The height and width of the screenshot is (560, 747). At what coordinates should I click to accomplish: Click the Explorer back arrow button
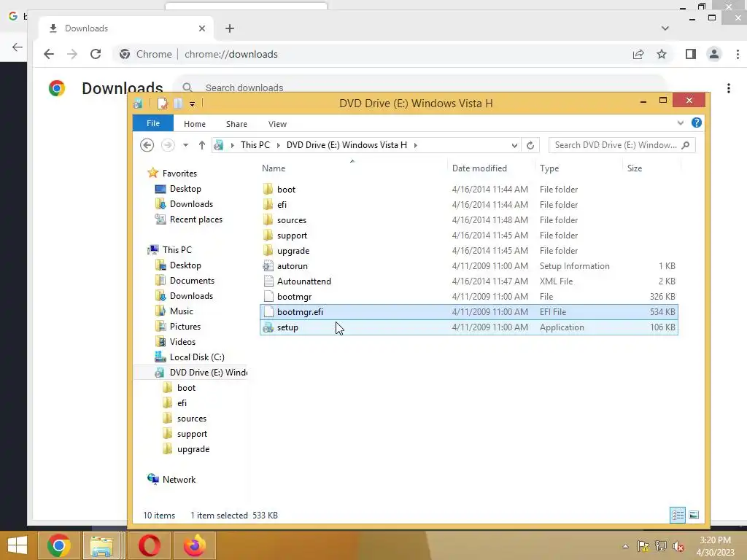(x=147, y=145)
